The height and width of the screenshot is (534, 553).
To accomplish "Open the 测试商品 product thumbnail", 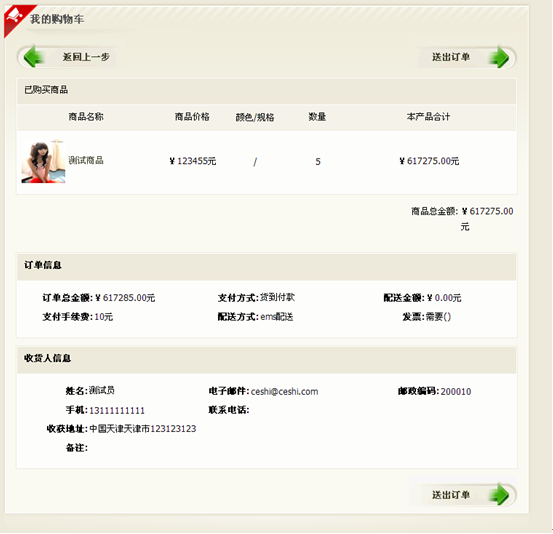I will coord(43,162).
